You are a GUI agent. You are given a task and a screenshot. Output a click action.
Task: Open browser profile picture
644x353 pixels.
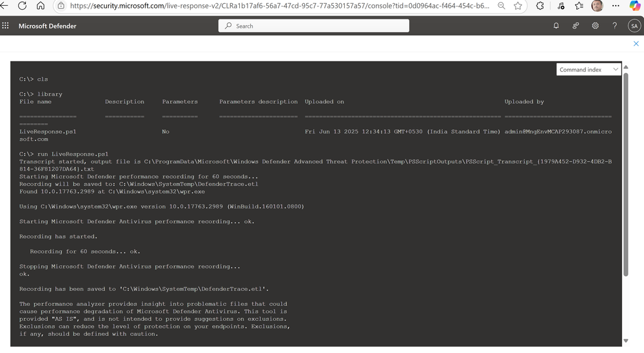pos(597,6)
